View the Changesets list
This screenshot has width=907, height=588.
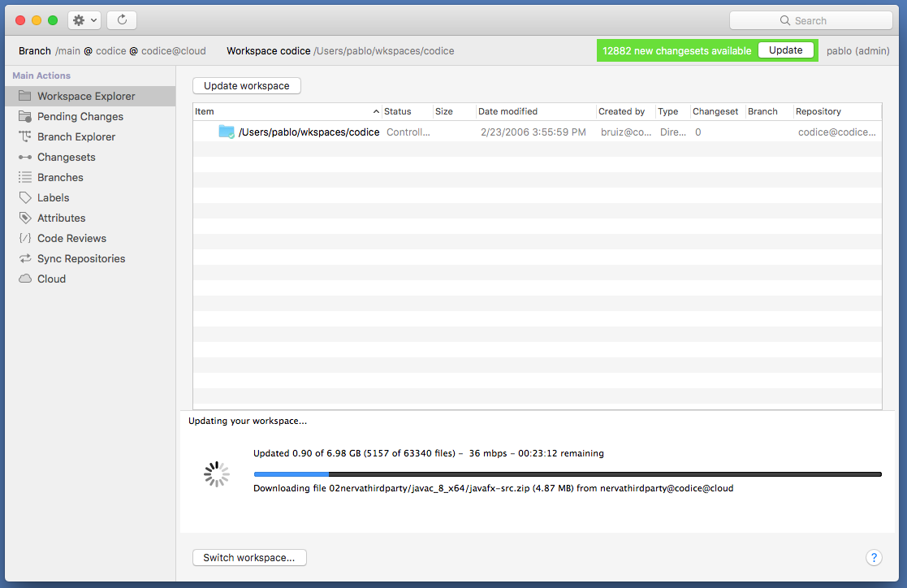pyautogui.click(x=66, y=157)
